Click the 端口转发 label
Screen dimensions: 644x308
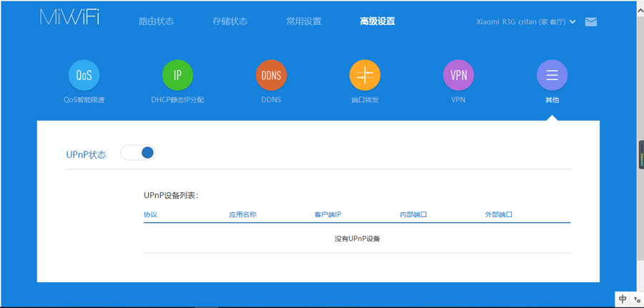[x=365, y=99]
